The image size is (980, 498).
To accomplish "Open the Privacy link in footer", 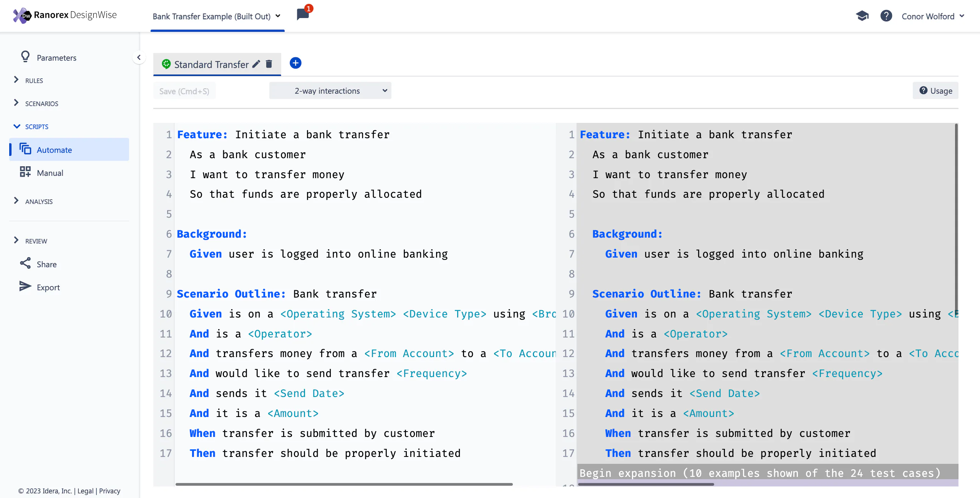I will tap(109, 491).
